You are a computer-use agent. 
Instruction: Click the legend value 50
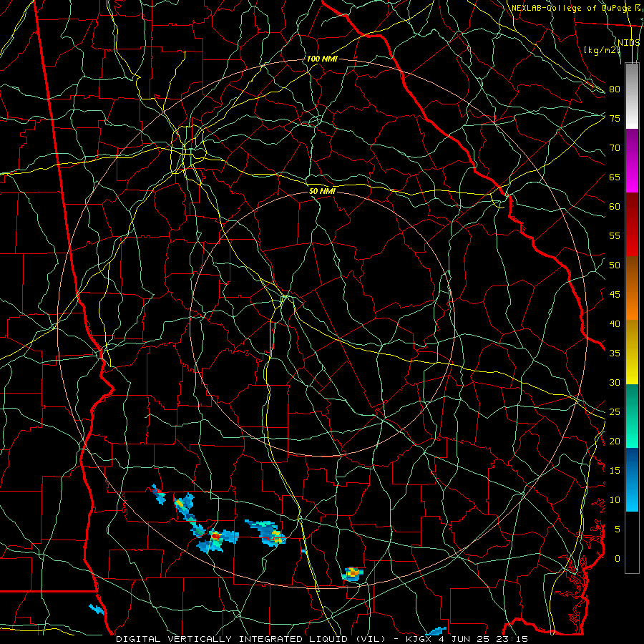point(615,265)
